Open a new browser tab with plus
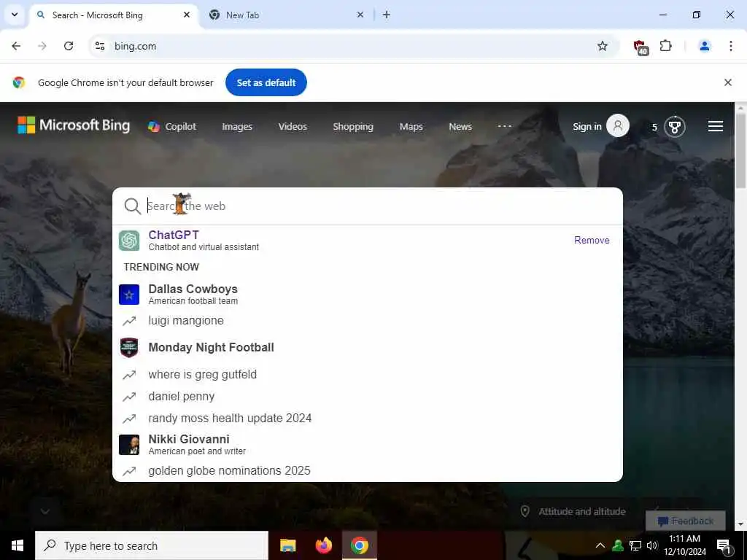The height and width of the screenshot is (560, 747). point(387,15)
